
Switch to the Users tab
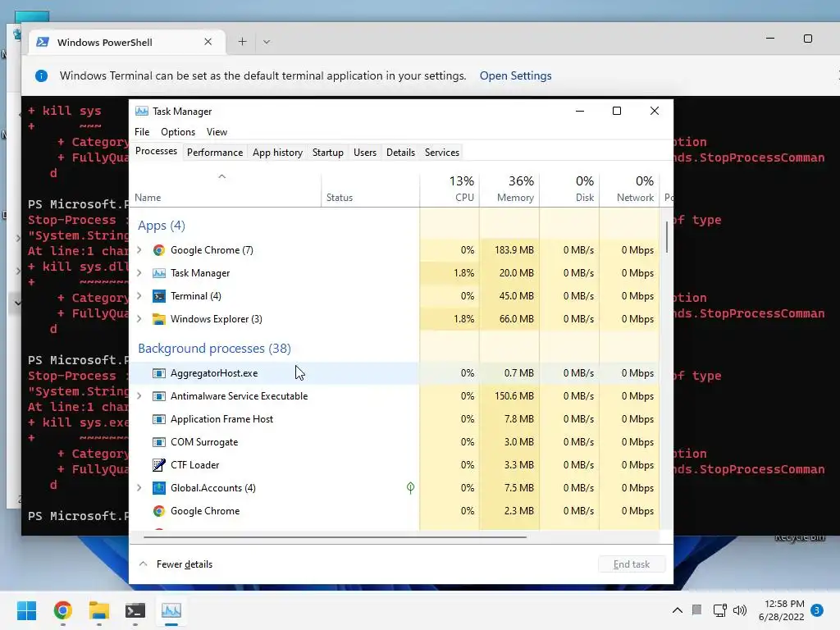tap(365, 153)
